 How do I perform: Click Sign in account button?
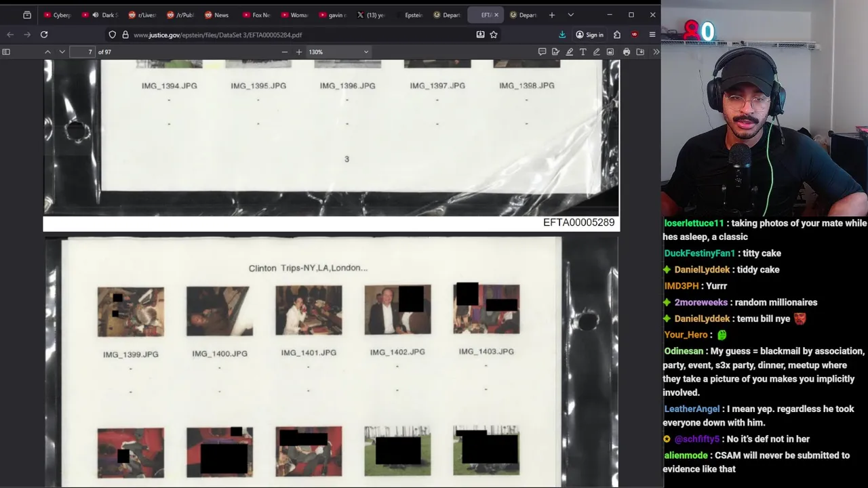(589, 35)
